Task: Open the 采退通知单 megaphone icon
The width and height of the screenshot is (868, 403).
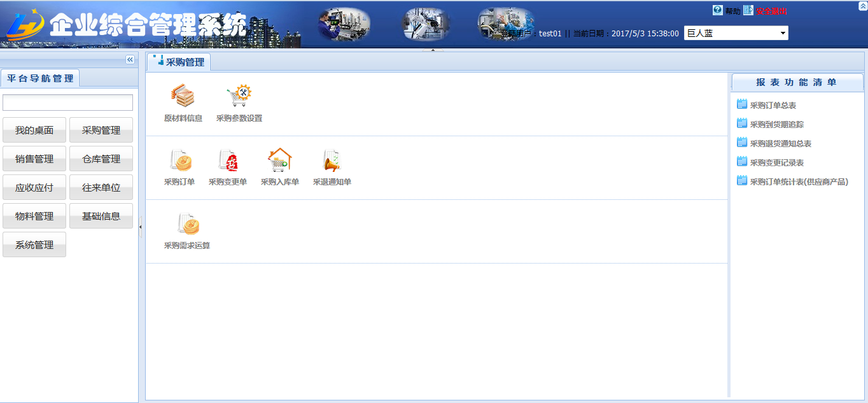Action: coord(332,160)
